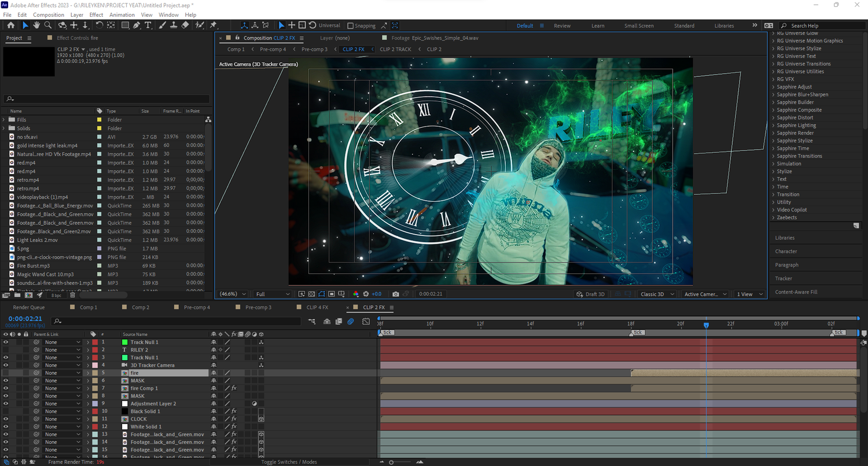The width and height of the screenshot is (868, 466).
Task: Open the Classic 3D renderer dropdown
Action: [657, 294]
